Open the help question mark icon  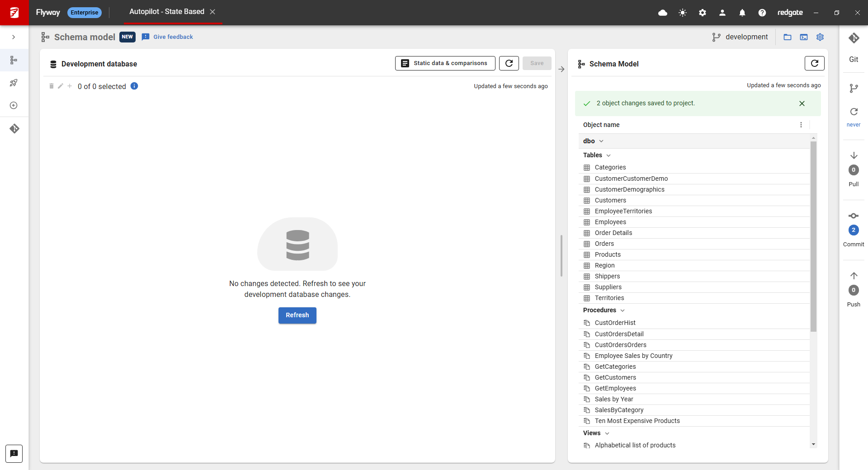762,13
